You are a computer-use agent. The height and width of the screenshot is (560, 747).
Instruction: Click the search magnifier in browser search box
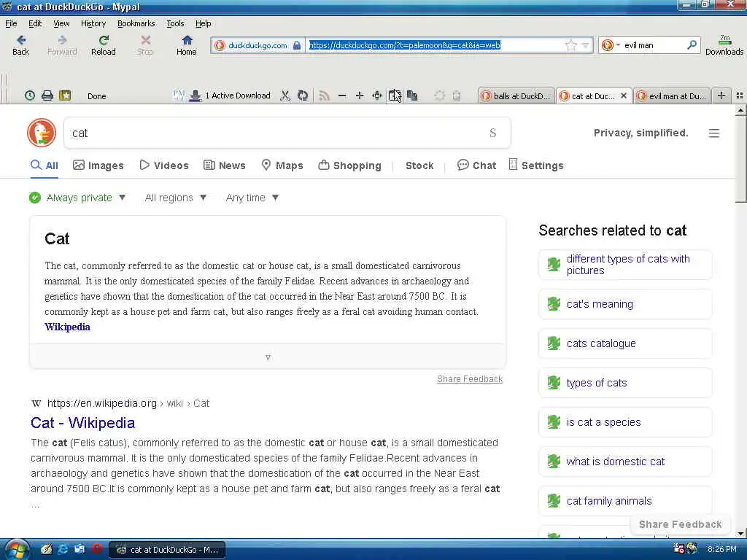coord(692,44)
